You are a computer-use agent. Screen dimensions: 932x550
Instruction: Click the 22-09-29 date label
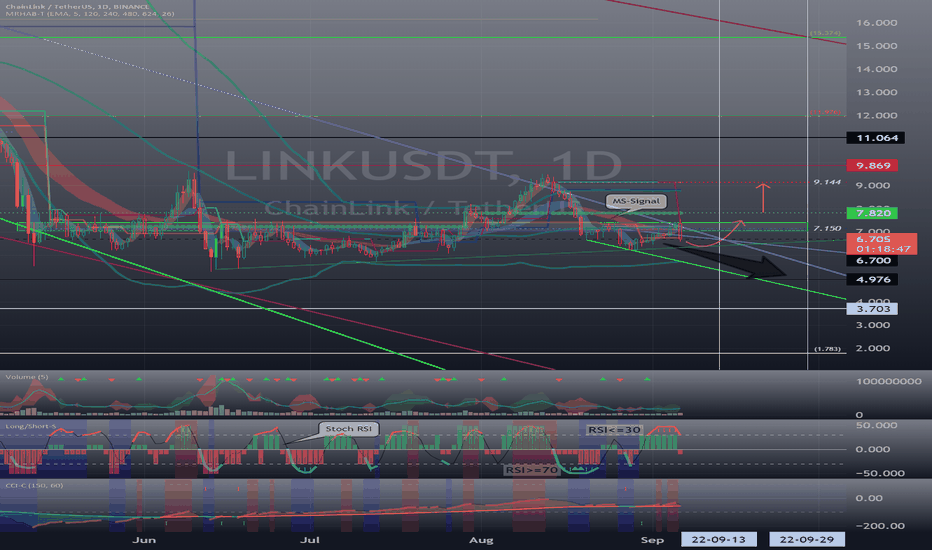[x=807, y=539]
